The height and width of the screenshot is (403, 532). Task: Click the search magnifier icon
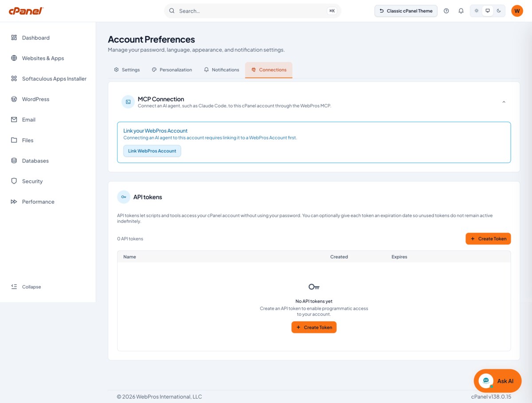tap(172, 11)
